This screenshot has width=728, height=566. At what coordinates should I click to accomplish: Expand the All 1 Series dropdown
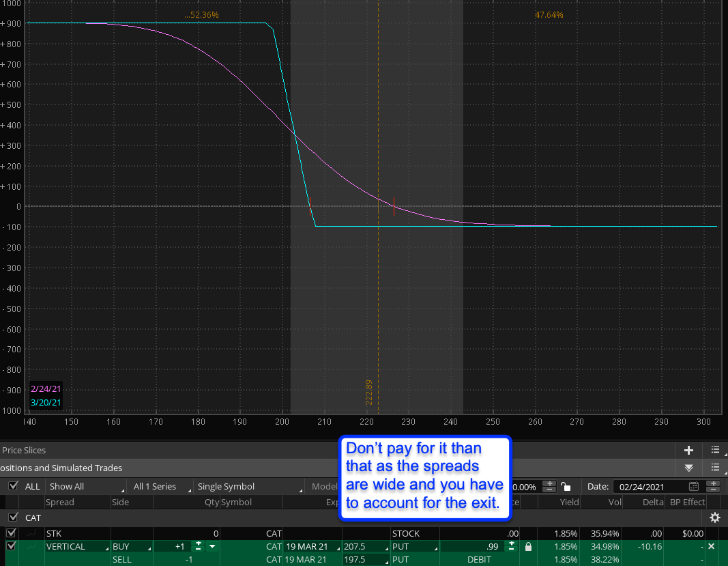159,487
